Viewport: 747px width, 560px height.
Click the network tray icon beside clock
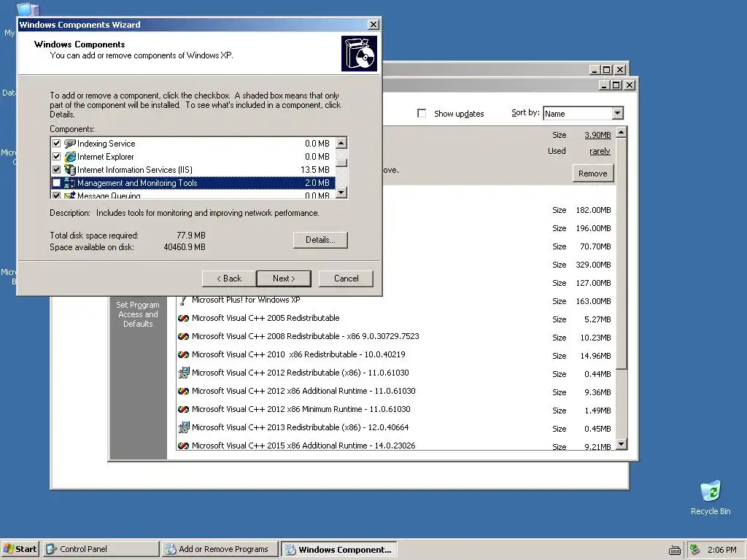pos(694,550)
